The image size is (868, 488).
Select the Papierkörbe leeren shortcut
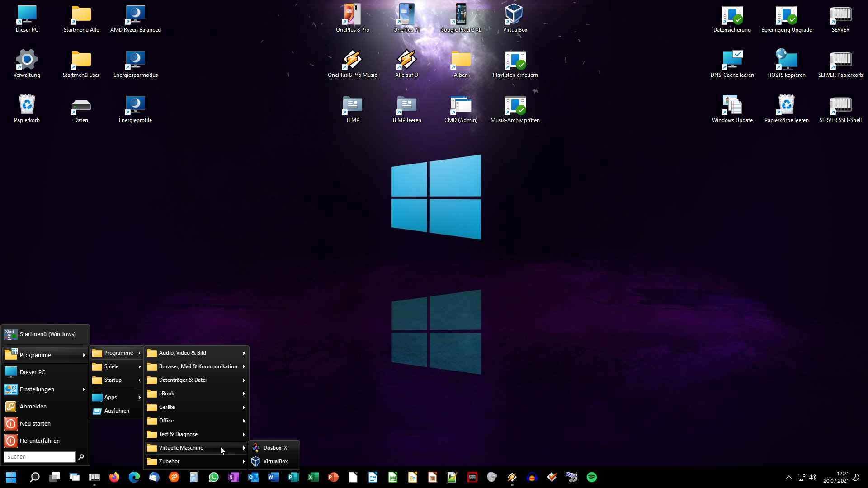click(x=787, y=109)
